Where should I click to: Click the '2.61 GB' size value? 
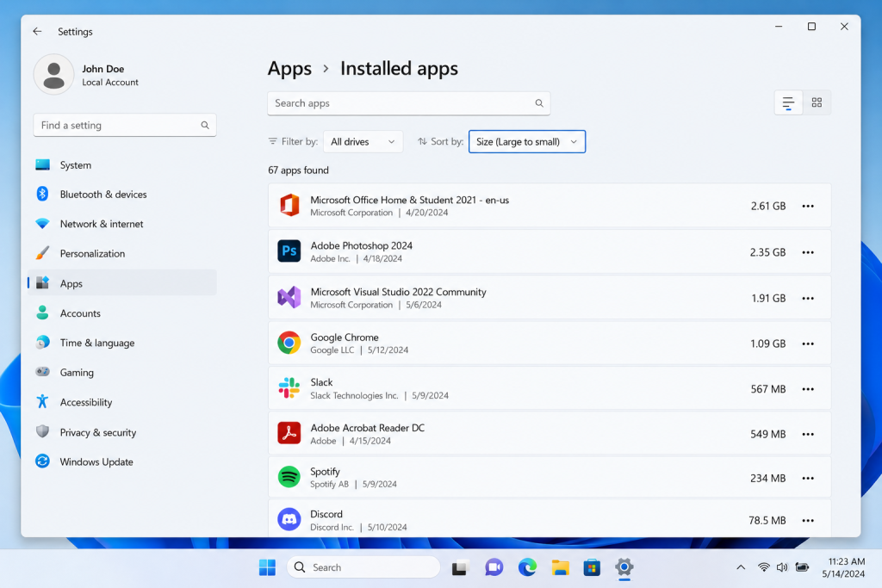tap(767, 207)
